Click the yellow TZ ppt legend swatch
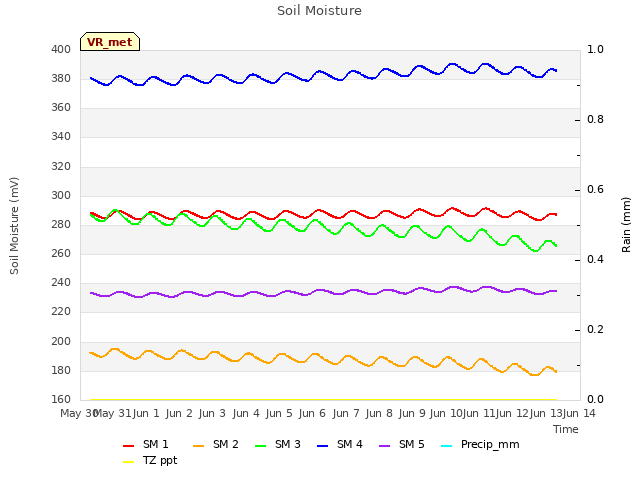Image resolution: width=640 pixels, height=480 pixels. tap(128, 462)
